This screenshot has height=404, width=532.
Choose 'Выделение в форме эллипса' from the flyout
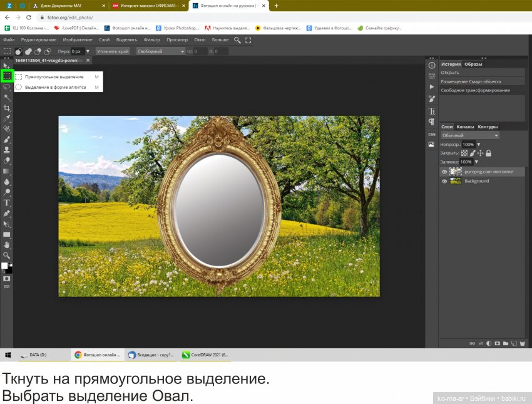coord(55,88)
